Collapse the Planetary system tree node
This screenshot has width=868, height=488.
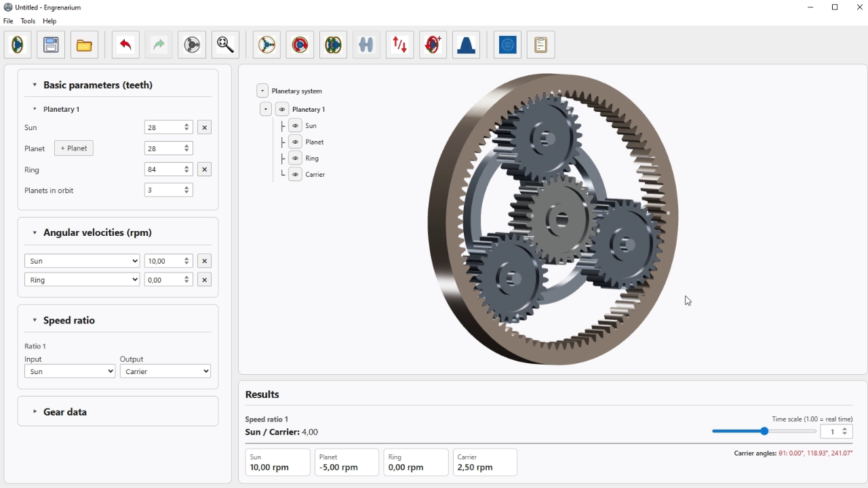pyautogui.click(x=262, y=91)
